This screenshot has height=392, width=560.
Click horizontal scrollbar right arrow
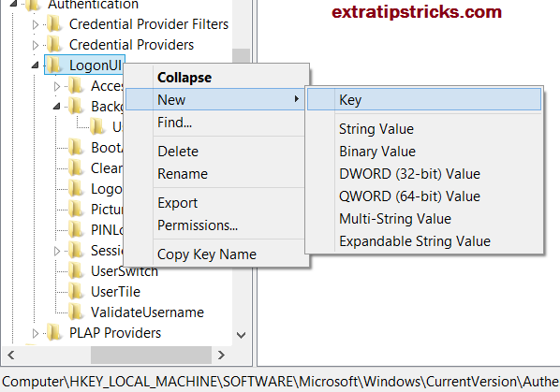coord(221,355)
